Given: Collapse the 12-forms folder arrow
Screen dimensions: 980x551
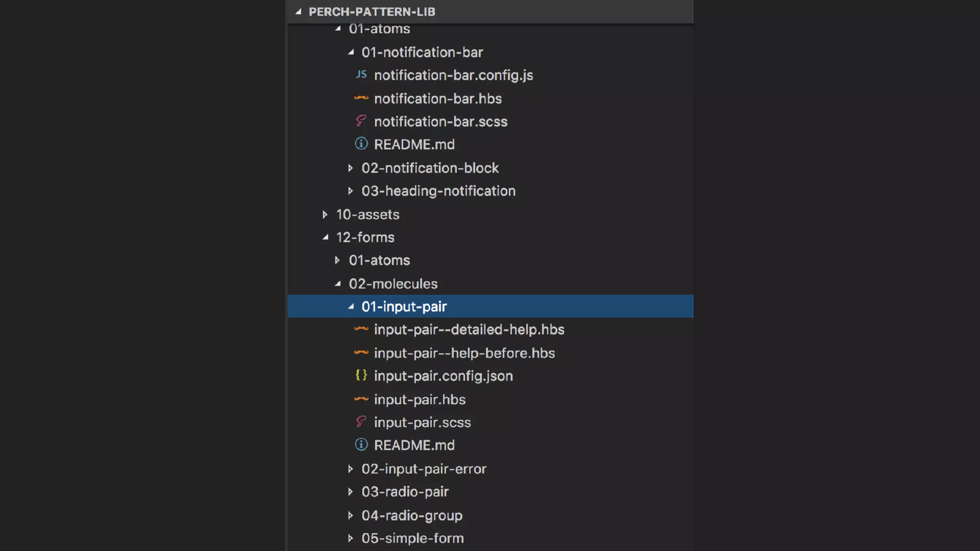Looking at the screenshot, I should point(325,237).
